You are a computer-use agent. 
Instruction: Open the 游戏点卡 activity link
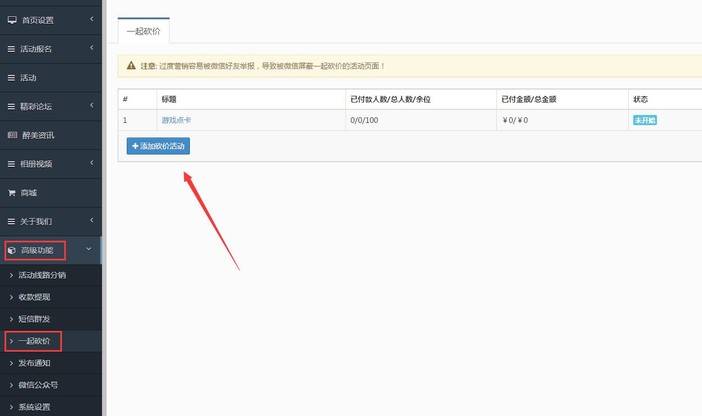coord(175,120)
